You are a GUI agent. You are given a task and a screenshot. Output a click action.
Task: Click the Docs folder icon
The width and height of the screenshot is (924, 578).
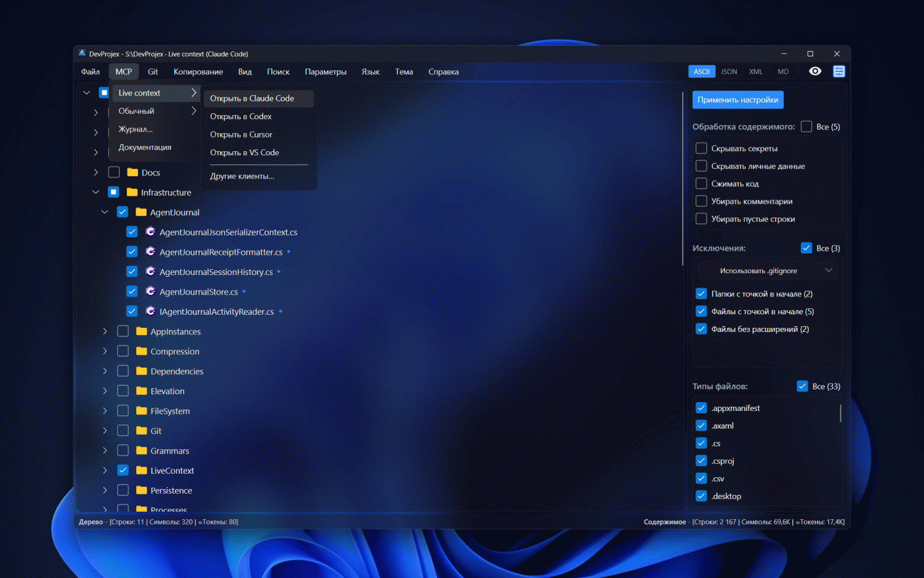pos(133,172)
